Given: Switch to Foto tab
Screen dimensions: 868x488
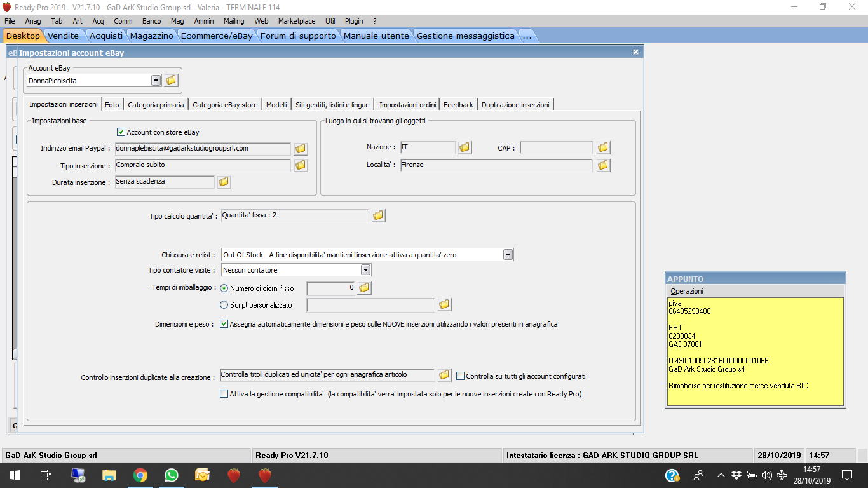Looking at the screenshot, I should point(112,105).
